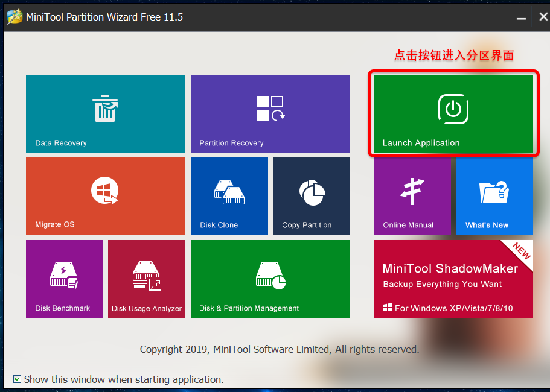Uncheck Show this window when starting
This screenshot has height=392, width=550.
coord(18,379)
